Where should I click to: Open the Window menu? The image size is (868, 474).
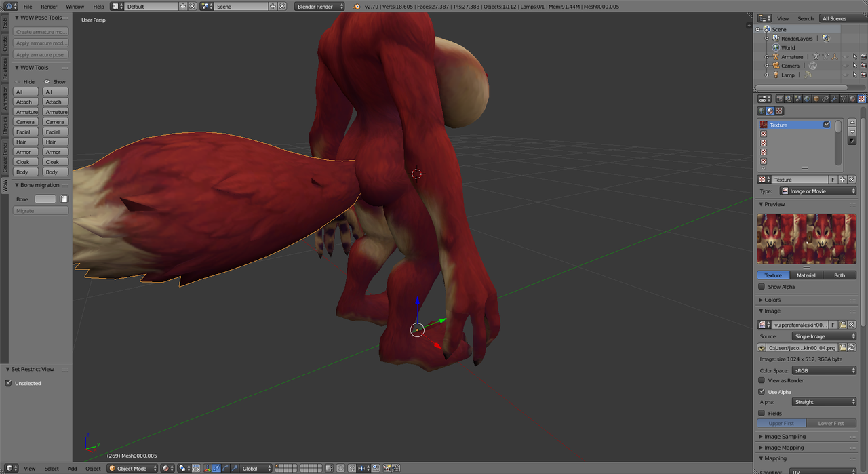[75, 6]
